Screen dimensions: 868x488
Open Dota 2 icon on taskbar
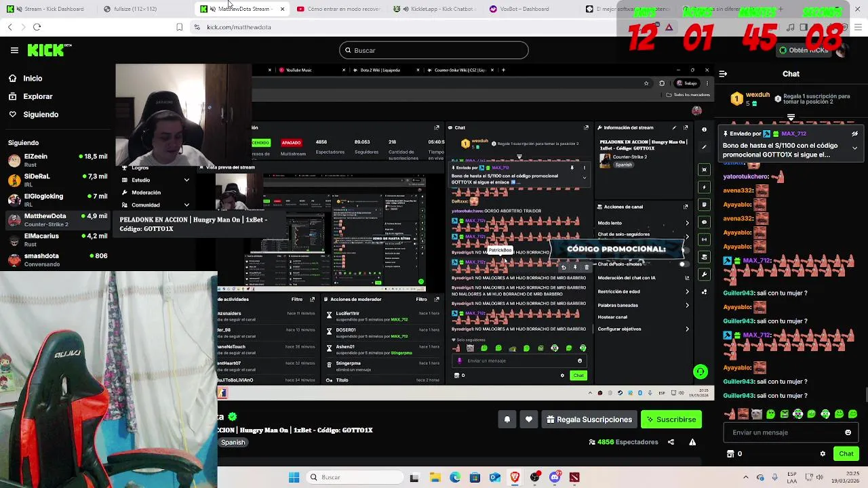574,477
